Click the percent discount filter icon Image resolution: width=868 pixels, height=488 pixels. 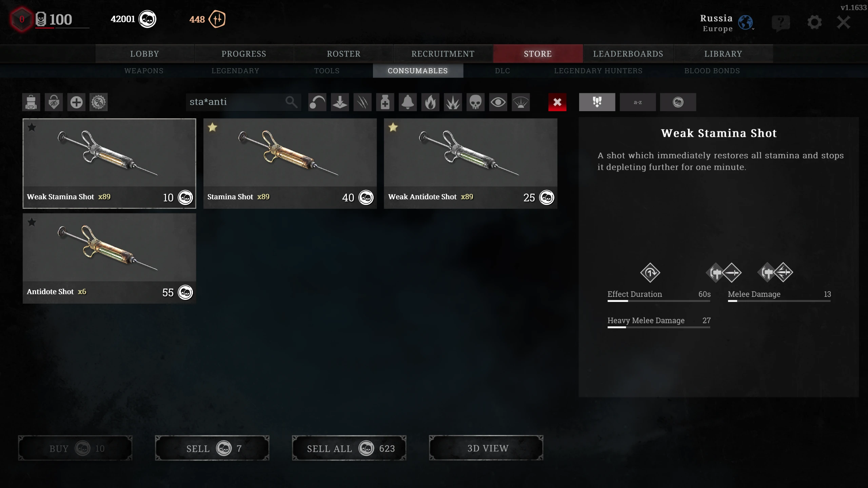[99, 102]
